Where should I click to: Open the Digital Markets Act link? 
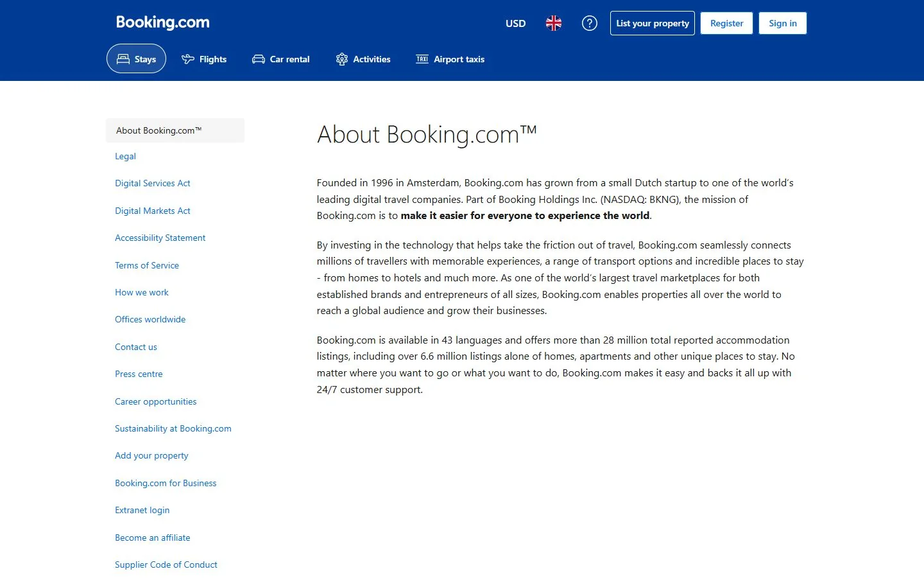coord(153,211)
